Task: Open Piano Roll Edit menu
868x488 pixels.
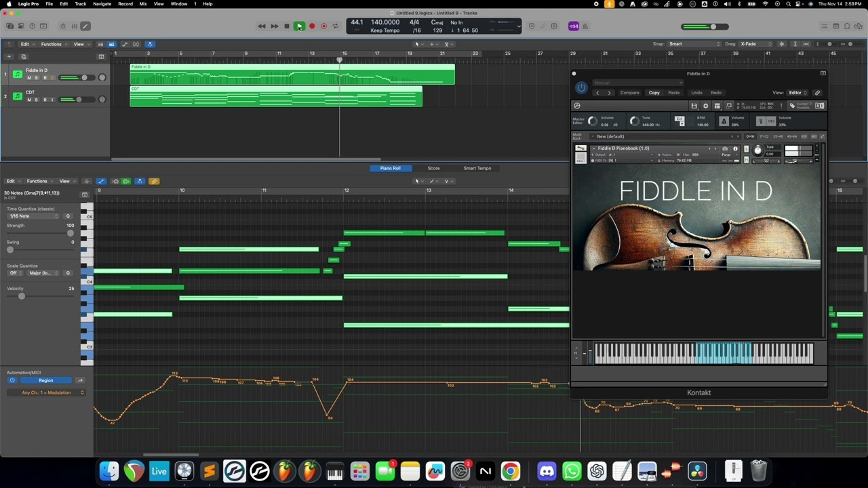Action: click(12, 181)
